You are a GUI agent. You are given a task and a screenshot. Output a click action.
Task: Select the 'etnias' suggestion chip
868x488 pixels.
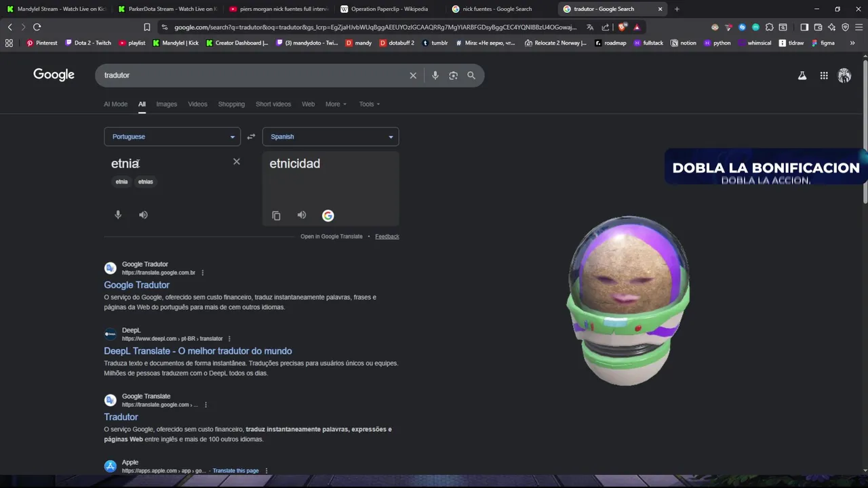tap(146, 182)
